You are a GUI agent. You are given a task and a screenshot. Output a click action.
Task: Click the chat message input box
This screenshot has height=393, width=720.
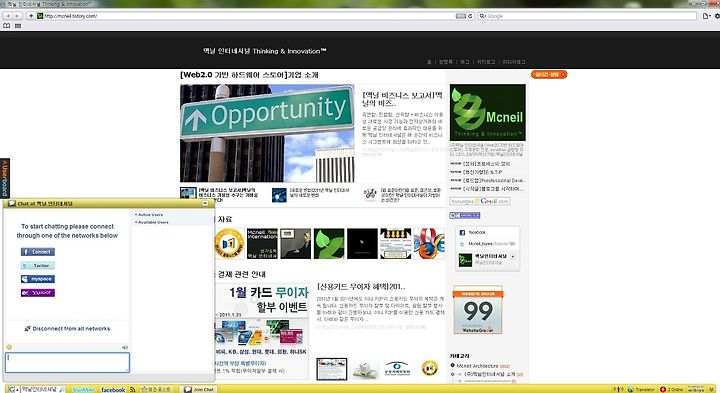(x=68, y=362)
